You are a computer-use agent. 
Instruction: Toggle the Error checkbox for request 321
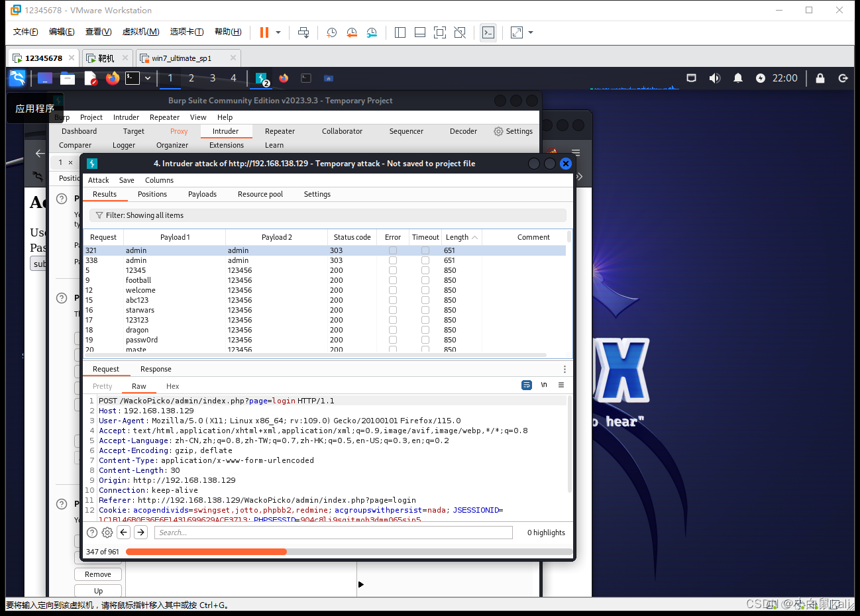pos(393,250)
